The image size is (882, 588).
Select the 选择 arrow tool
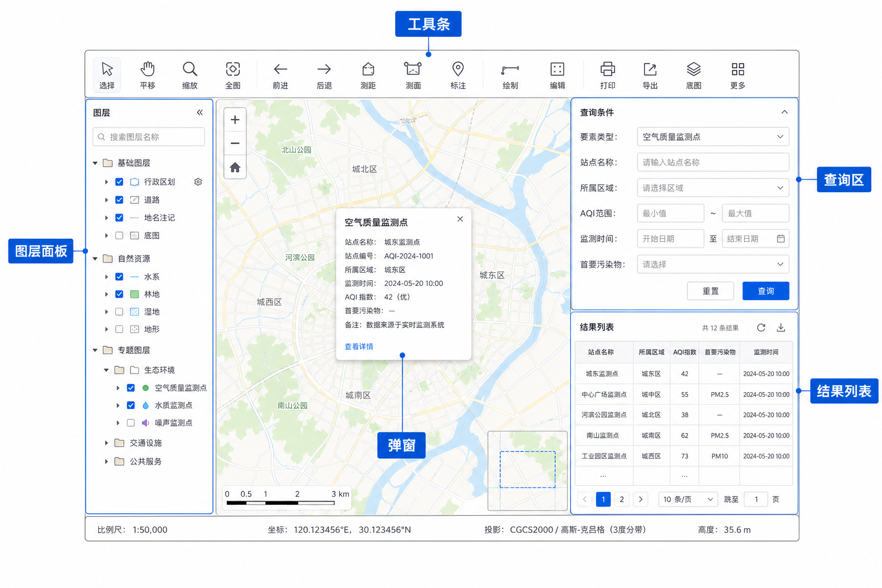pos(107,75)
